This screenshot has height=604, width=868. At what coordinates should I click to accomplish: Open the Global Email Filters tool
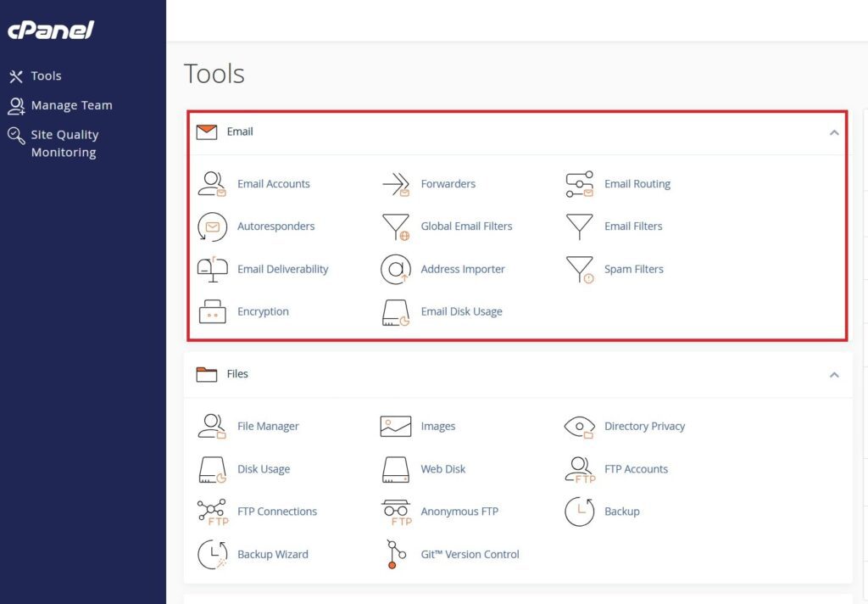(x=466, y=226)
